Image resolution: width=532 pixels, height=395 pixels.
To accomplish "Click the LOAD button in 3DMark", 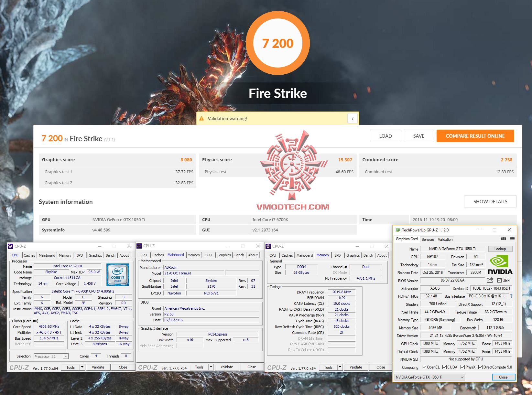I will (385, 136).
